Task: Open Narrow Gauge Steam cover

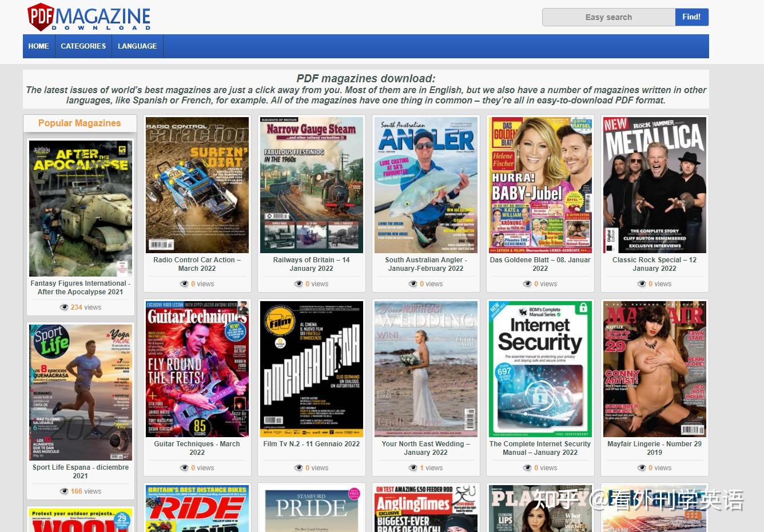Action: [x=312, y=185]
